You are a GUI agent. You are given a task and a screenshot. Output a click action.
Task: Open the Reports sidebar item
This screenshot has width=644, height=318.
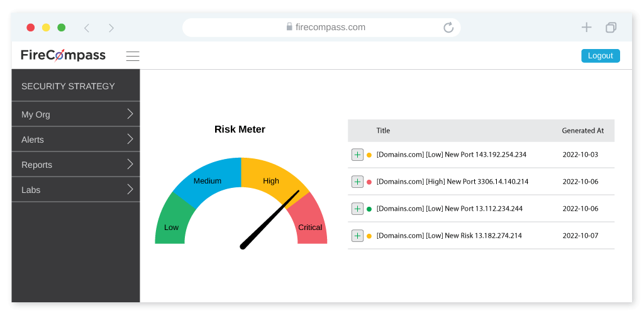click(75, 165)
